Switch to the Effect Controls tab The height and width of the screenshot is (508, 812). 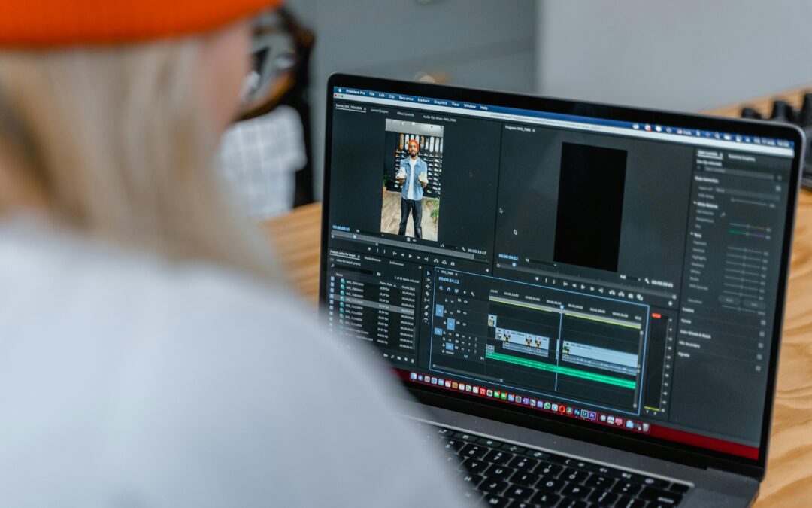(x=404, y=114)
